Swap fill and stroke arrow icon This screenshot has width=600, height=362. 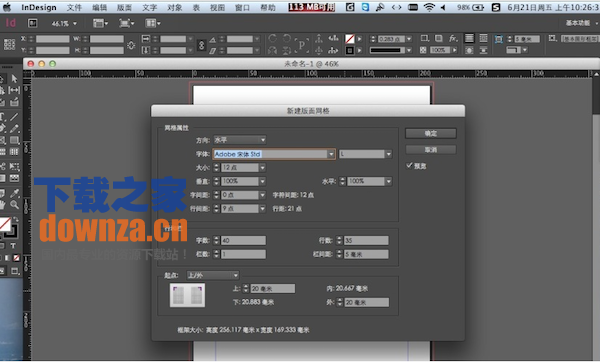16,219
